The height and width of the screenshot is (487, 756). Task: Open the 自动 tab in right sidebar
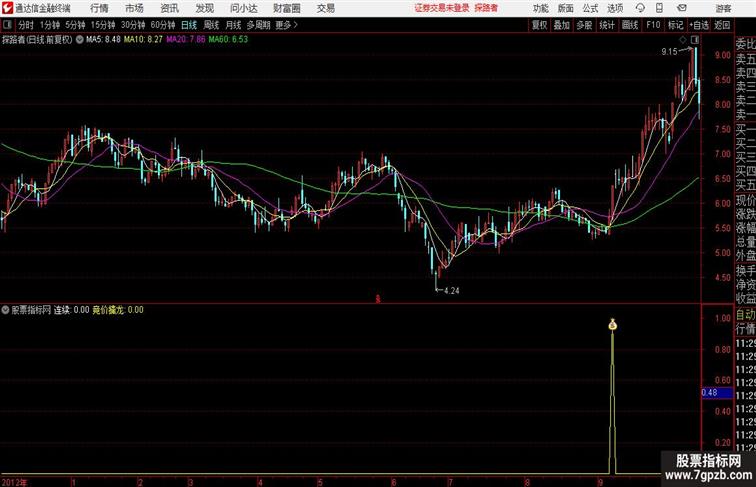tap(745, 314)
